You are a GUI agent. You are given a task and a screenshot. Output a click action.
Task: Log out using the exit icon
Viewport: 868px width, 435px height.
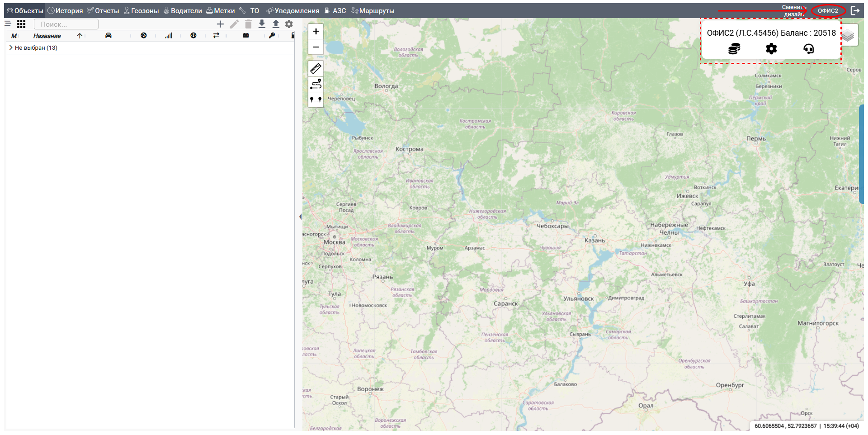[855, 10]
